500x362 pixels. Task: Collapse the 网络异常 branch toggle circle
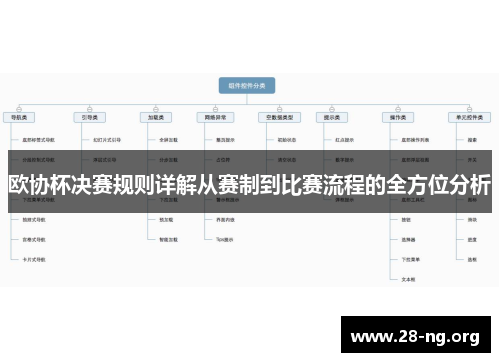[x=215, y=109]
